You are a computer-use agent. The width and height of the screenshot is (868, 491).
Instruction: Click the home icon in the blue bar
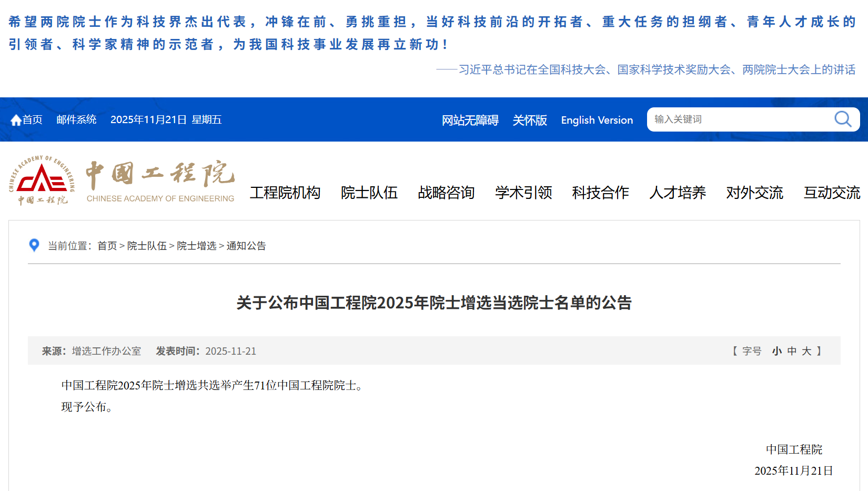coord(16,120)
